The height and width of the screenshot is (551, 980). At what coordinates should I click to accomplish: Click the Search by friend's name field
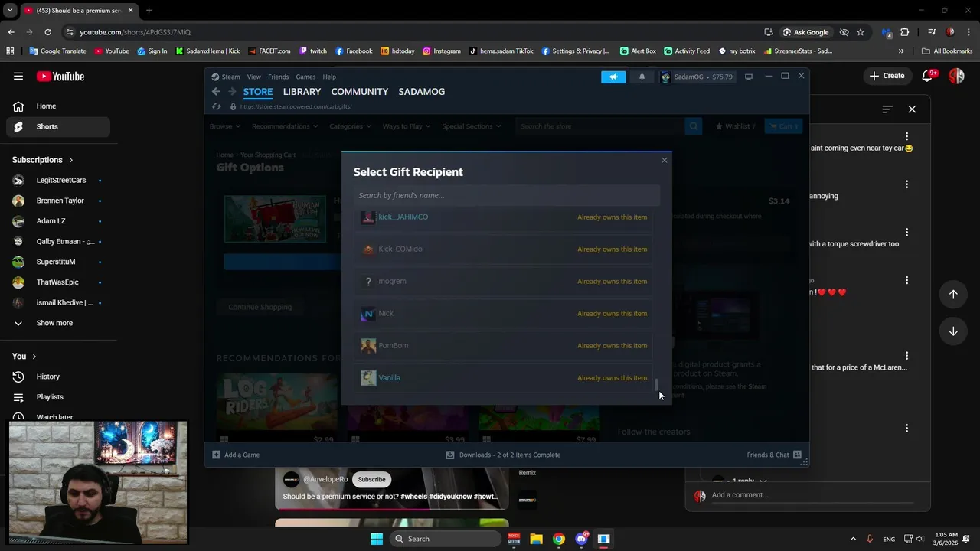click(506, 195)
